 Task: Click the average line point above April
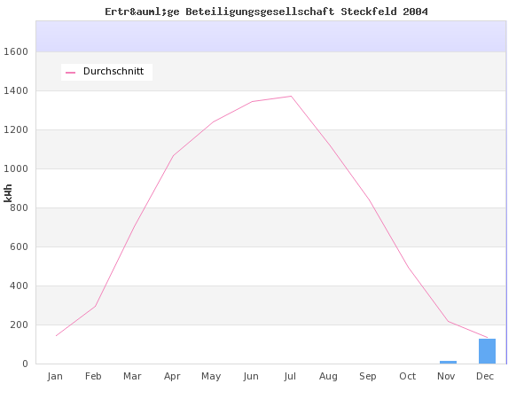(173, 156)
